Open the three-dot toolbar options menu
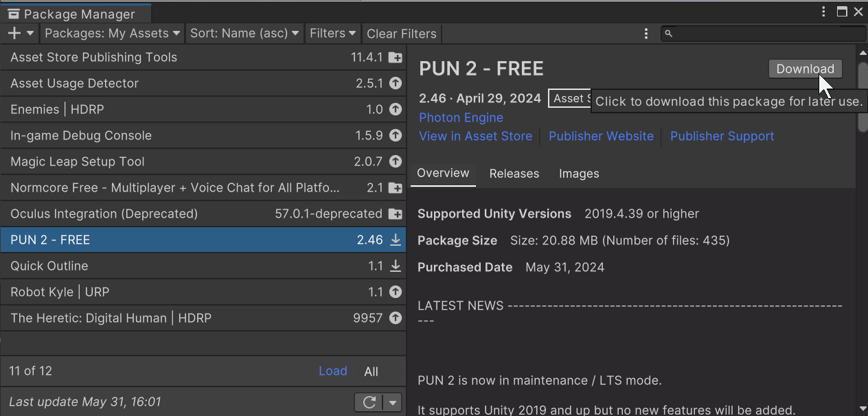The height and width of the screenshot is (416, 868). 646,33
